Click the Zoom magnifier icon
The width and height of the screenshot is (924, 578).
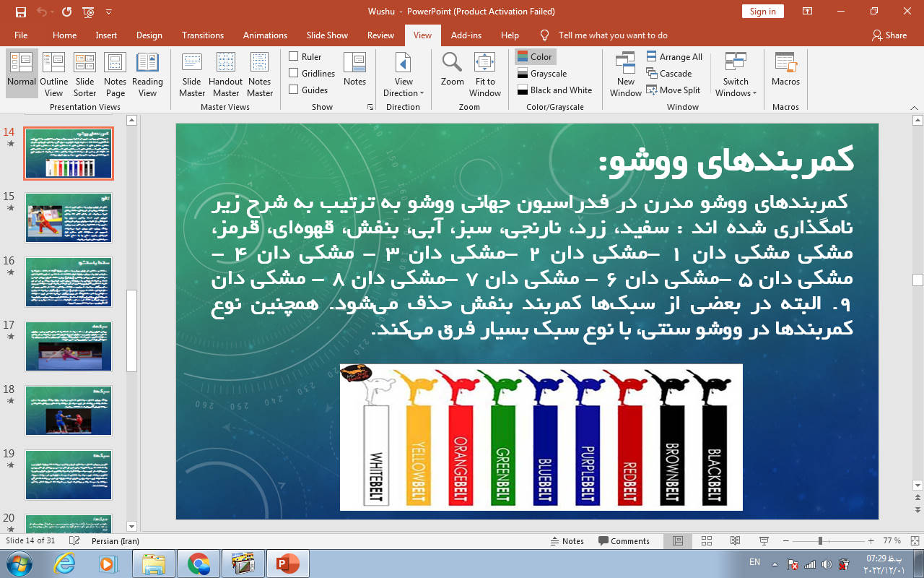coord(453,69)
